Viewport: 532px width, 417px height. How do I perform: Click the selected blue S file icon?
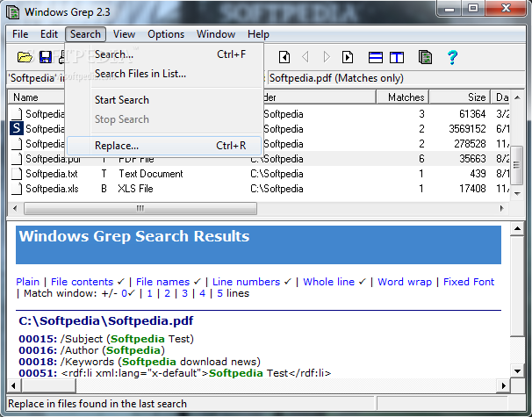click(x=17, y=129)
